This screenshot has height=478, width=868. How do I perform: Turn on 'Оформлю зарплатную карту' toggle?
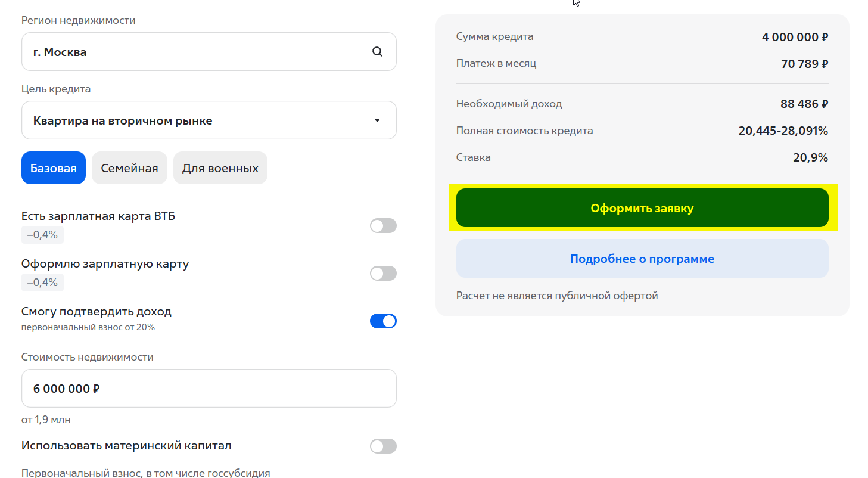(x=383, y=274)
